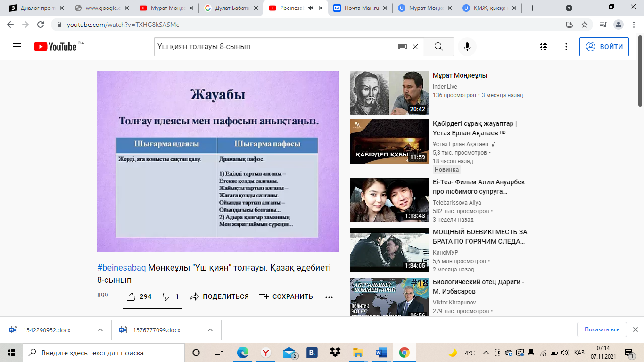Like the video with thumbs up

(x=132, y=296)
